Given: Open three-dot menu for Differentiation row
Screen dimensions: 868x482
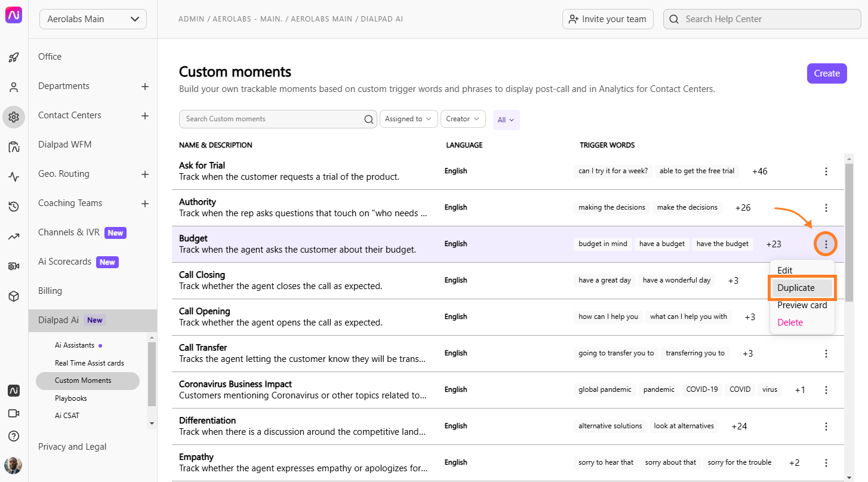Looking at the screenshot, I should coord(826,426).
